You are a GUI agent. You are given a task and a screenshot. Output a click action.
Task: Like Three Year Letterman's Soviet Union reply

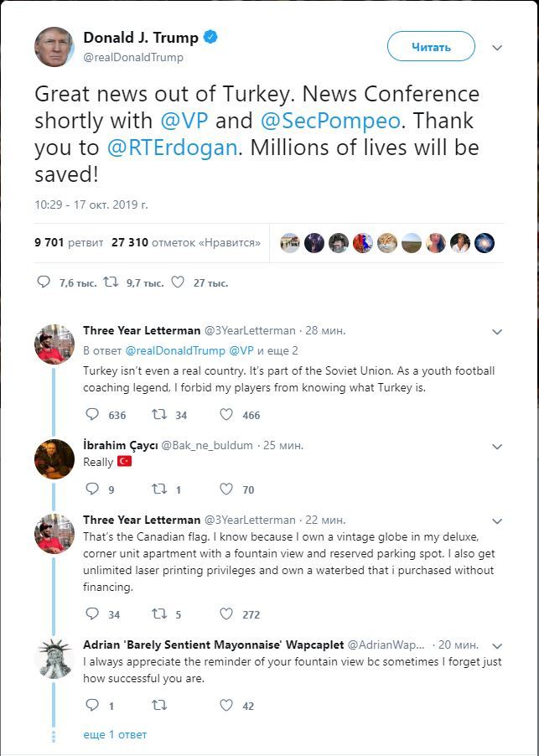coord(226,414)
